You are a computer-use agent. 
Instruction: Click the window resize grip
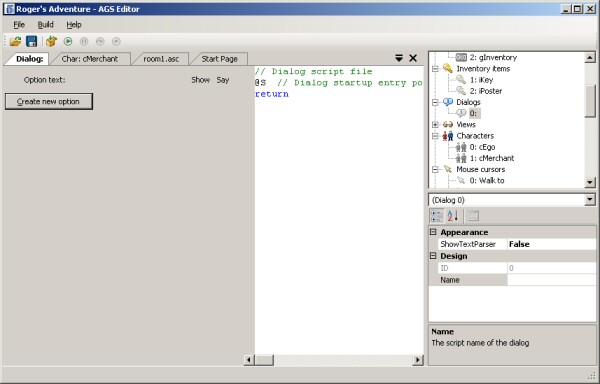[592, 376]
